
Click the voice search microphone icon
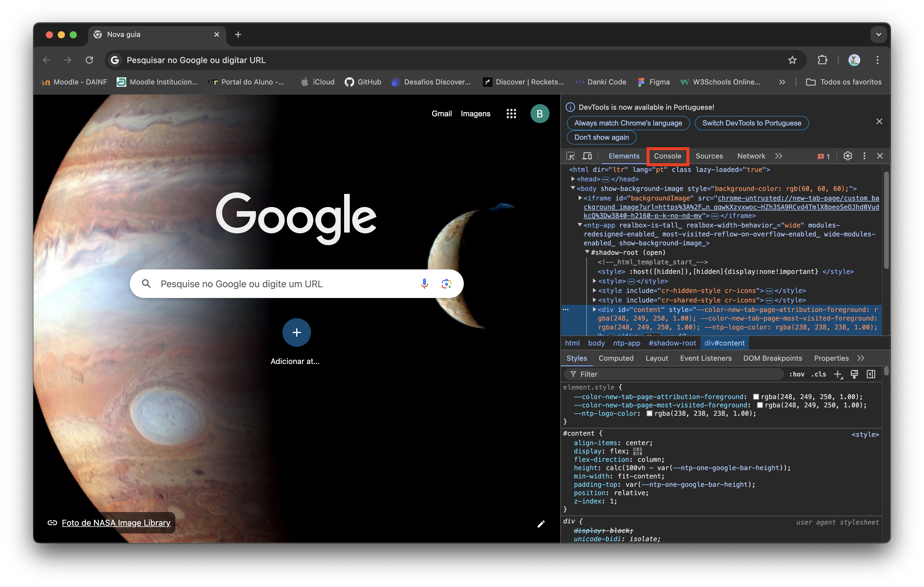click(424, 284)
